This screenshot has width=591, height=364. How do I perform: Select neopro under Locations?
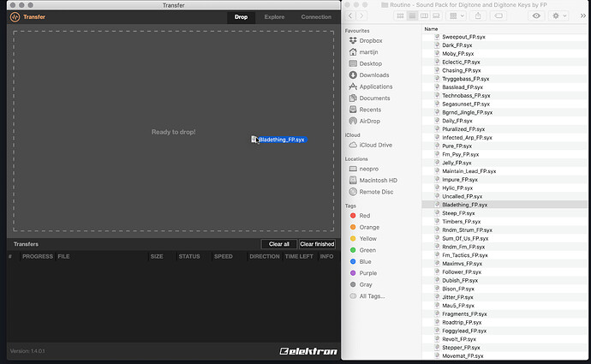[364, 169]
